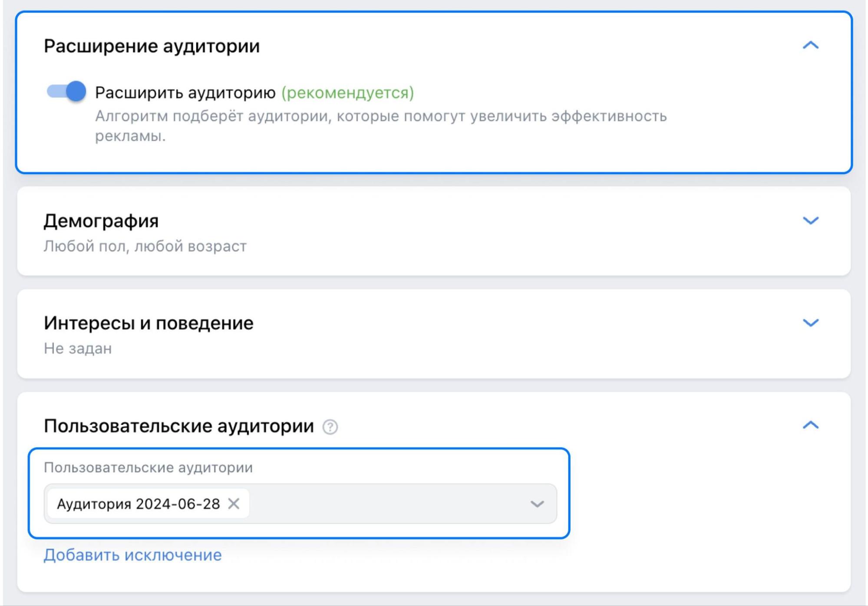Click the green "(рекомендуется)" text
Image resolution: width=868 pixels, height=606 pixels.
point(347,93)
